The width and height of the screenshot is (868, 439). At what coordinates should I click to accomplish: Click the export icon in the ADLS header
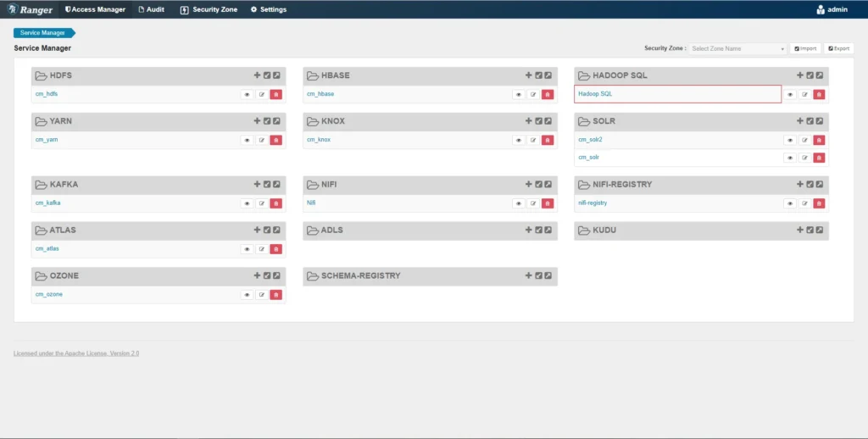548,230
